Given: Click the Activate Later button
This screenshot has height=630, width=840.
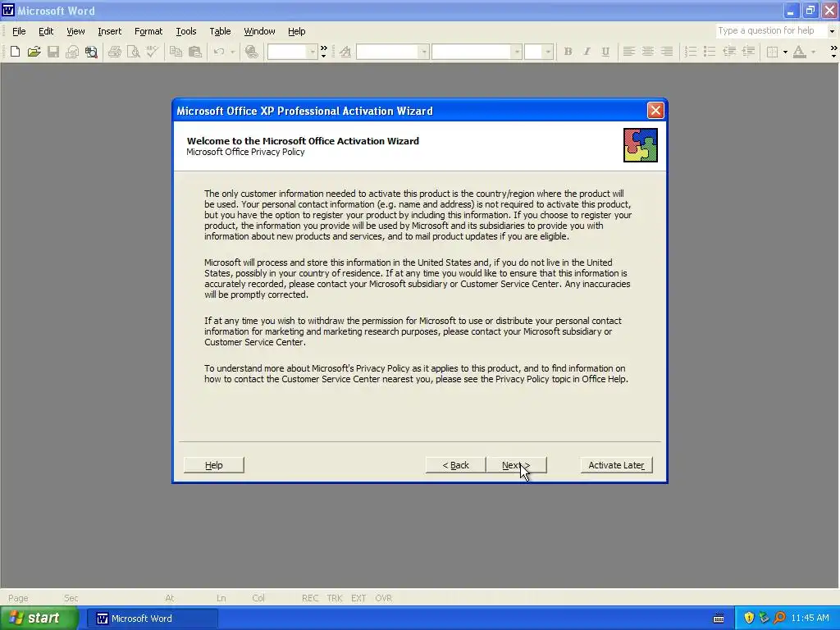Looking at the screenshot, I should click(617, 465).
